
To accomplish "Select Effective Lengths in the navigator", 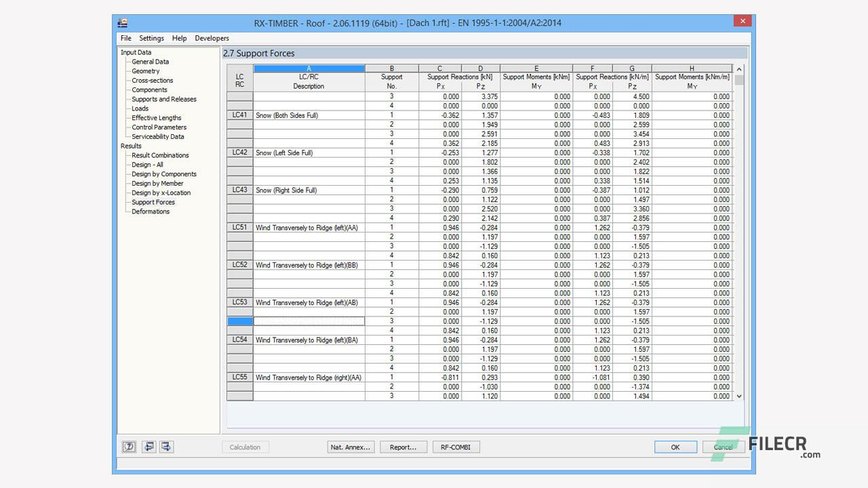I will pyautogui.click(x=156, y=118).
